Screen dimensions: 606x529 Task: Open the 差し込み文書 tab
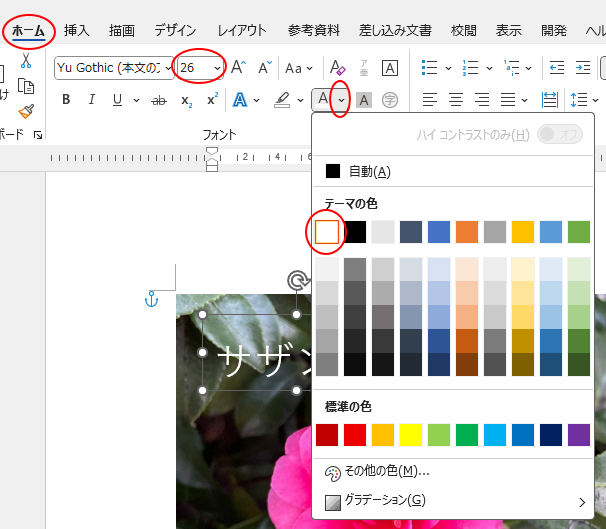click(x=395, y=30)
